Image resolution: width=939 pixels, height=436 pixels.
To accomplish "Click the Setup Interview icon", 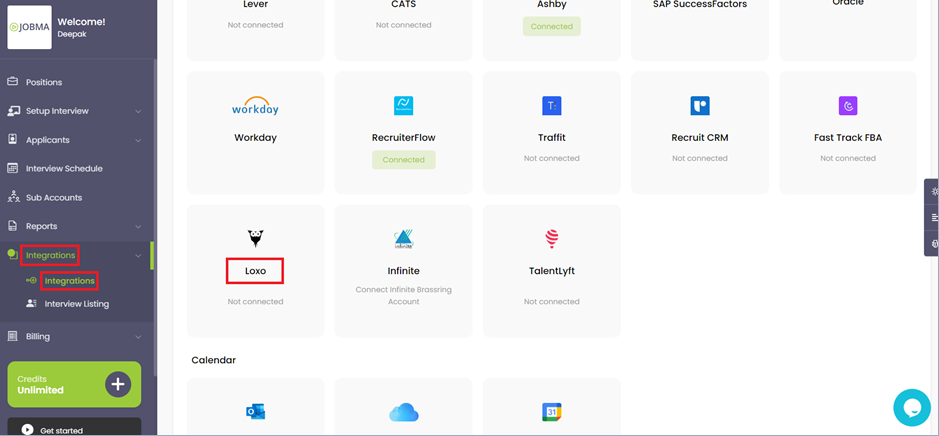I will pos(14,111).
